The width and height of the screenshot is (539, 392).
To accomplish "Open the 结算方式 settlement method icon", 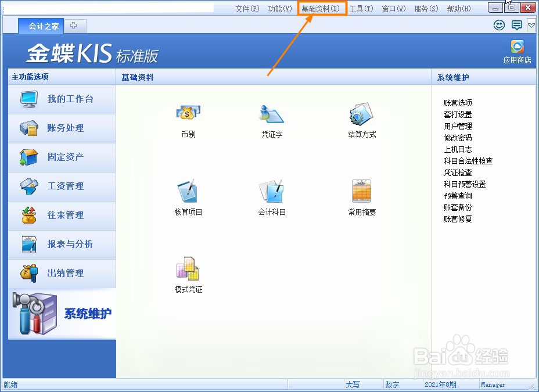I will coord(362,114).
